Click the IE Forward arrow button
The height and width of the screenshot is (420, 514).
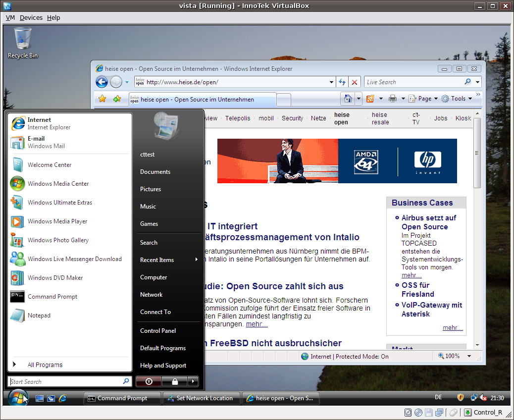tap(116, 82)
